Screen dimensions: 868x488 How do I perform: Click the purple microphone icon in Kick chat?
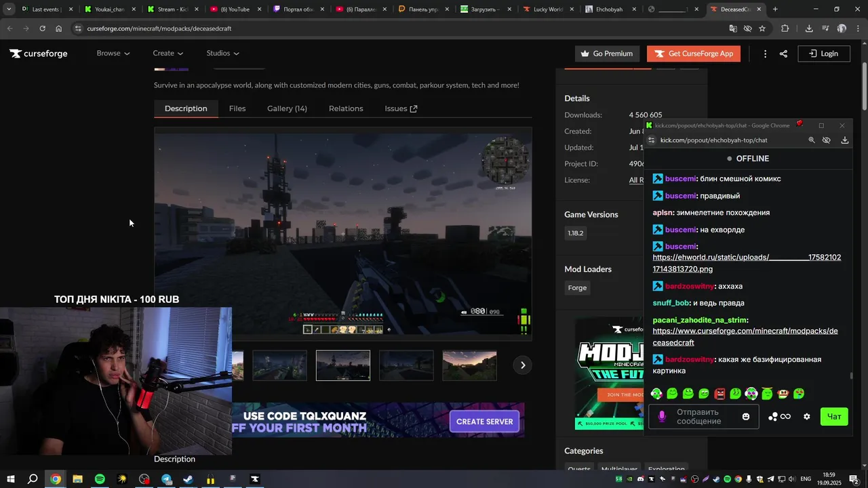pos(662,416)
